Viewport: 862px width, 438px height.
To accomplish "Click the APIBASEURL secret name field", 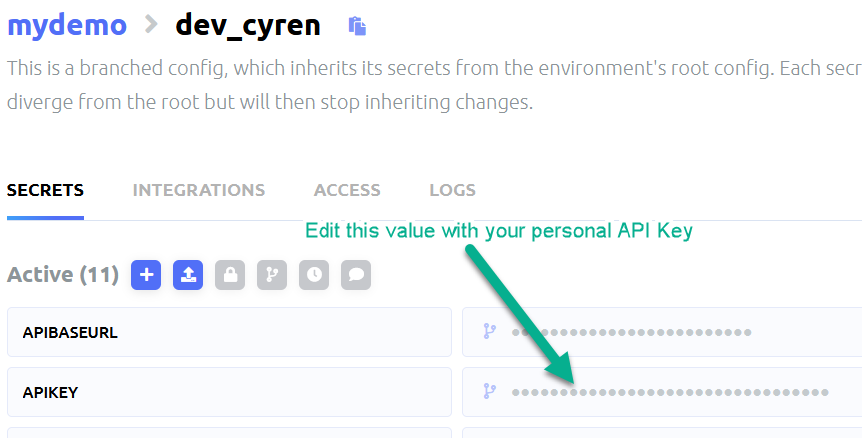I will 229,332.
